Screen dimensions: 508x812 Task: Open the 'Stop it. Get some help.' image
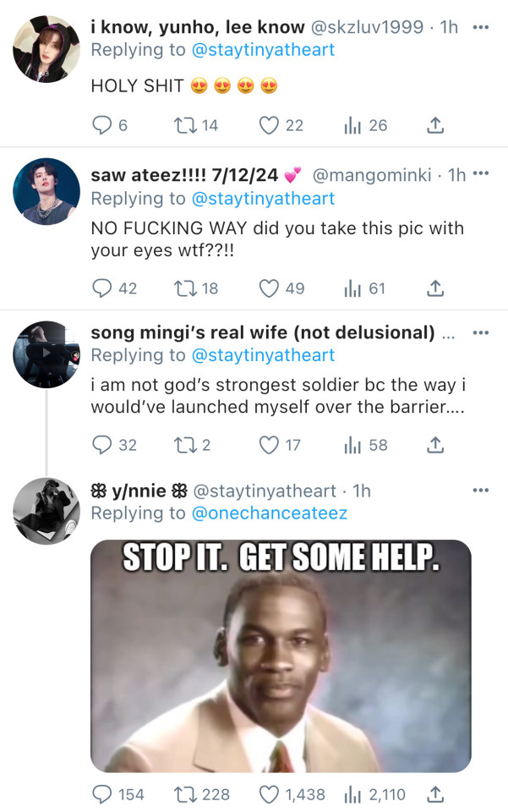[x=281, y=656]
